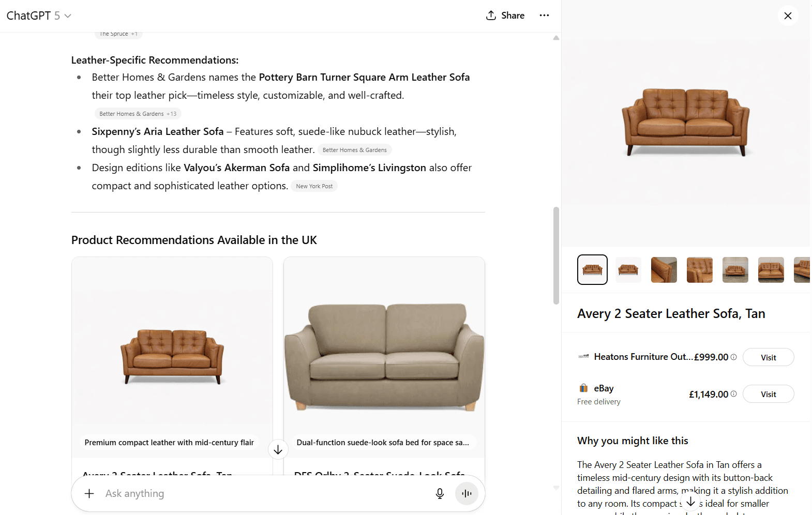Click info icon beside £1,149.00 eBay price
This screenshot has height=515, width=812.
pos(733,394)
